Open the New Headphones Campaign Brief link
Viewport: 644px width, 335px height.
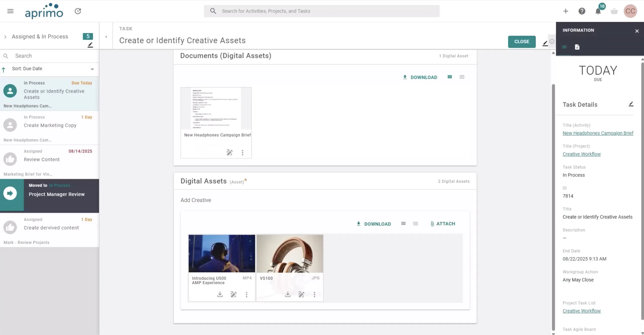pos(598,133)
